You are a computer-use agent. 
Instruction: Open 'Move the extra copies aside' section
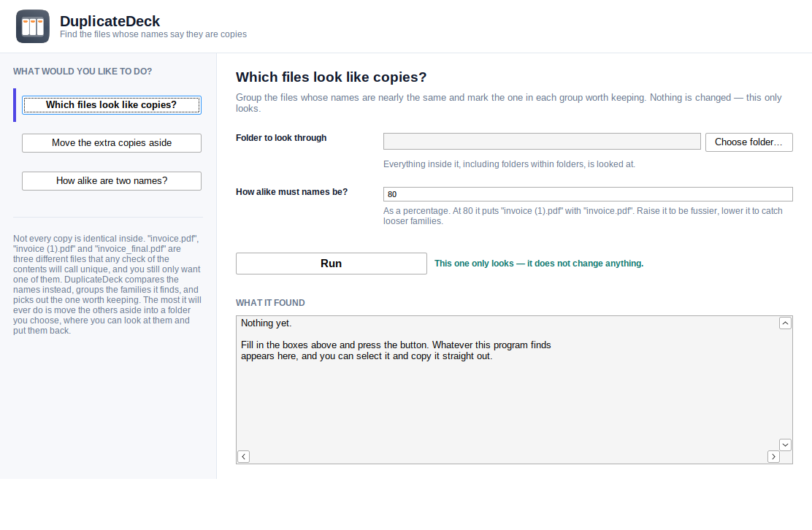(111, 143)
